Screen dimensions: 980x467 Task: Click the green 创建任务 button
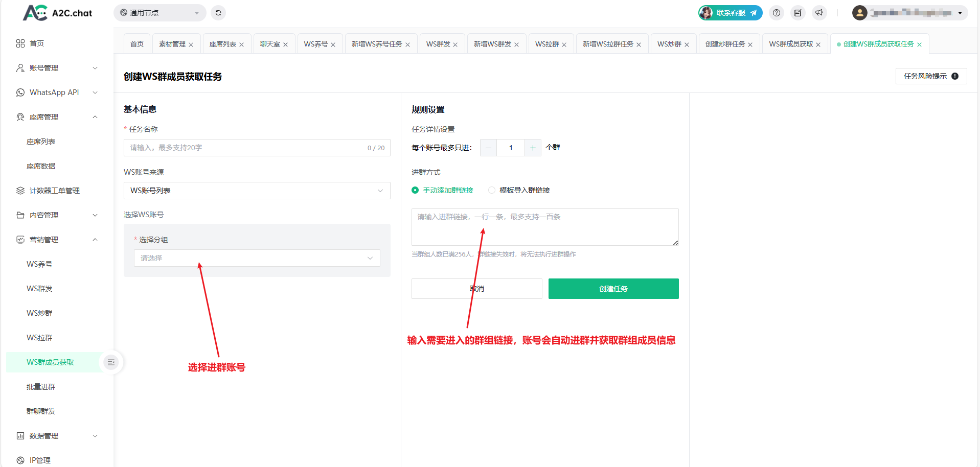613,289
